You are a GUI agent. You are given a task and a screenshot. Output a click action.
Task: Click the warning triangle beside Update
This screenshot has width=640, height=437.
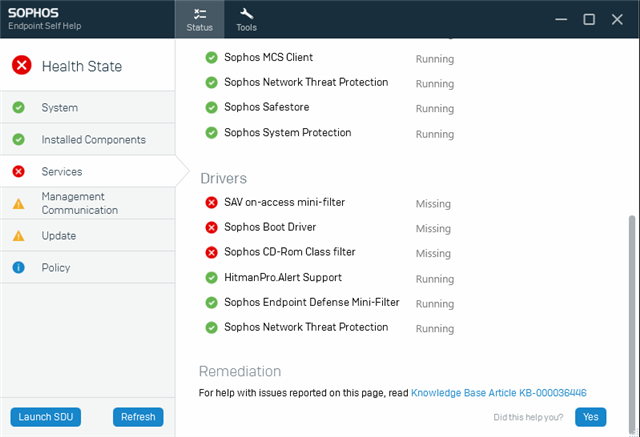tap(18, 235)
